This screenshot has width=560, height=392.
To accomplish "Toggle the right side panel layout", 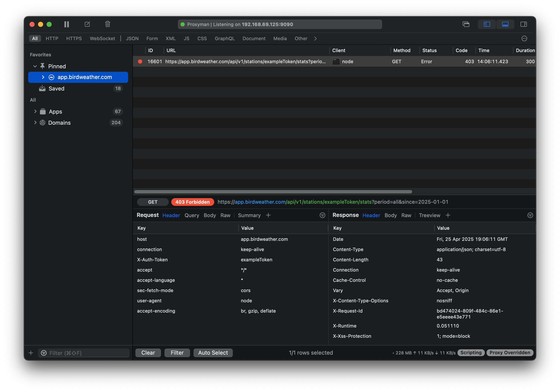I will click(x=523, y=24).
